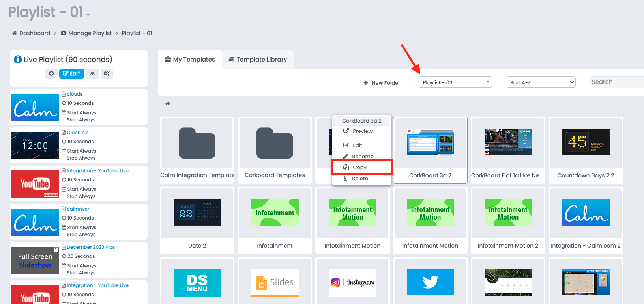Select the Instagram template icon

pyautogui.click(x=352, y=282)
